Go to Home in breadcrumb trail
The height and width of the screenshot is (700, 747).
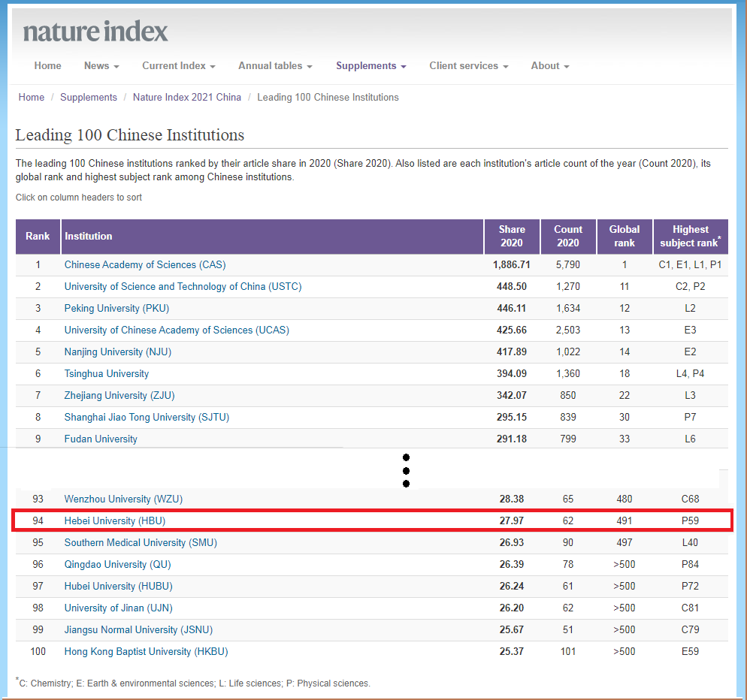(x=32, y=98)
